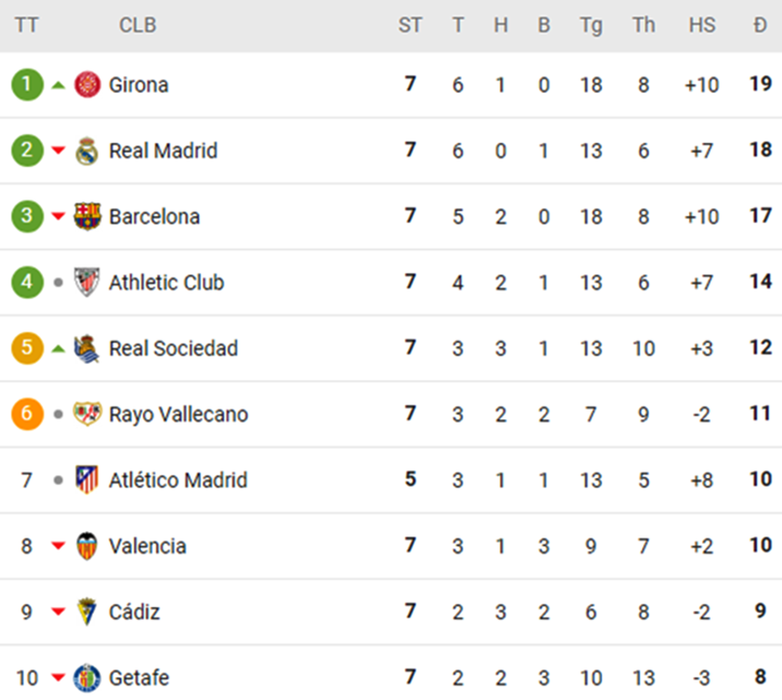The height and width of the screenshot is (700, 782).
Task: Click the Real Sociedad club crest
Action: pos(86,348)
